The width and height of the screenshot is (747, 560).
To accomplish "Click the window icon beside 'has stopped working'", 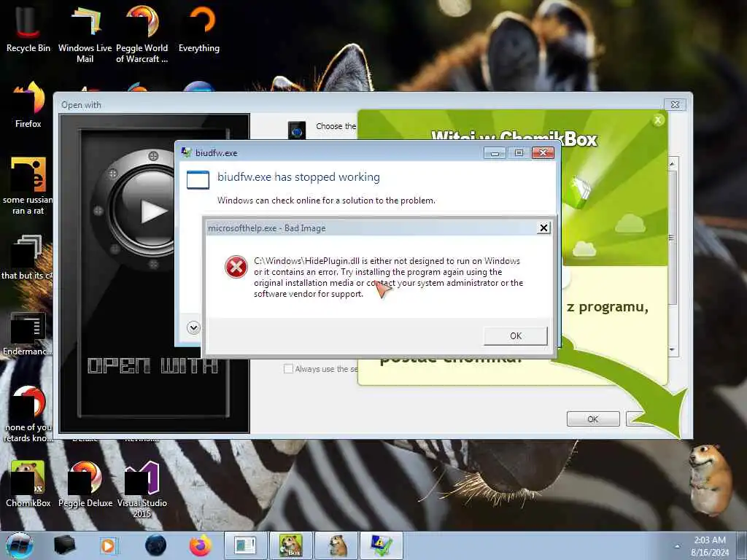I will (x=198, y=180).
